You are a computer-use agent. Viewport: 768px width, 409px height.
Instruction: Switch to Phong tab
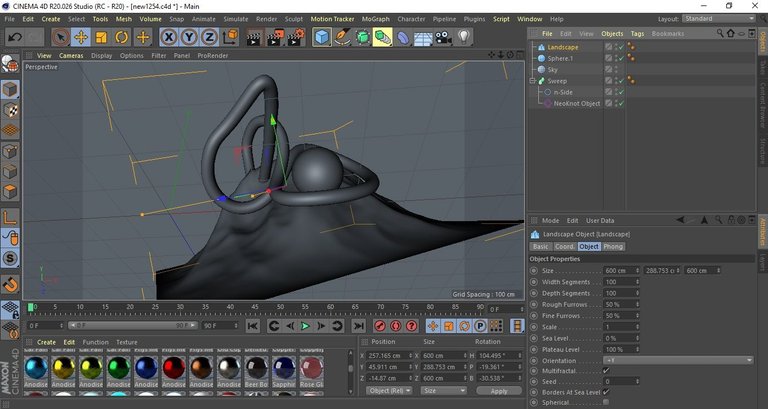pyautogui.click(x=613, y=246)
